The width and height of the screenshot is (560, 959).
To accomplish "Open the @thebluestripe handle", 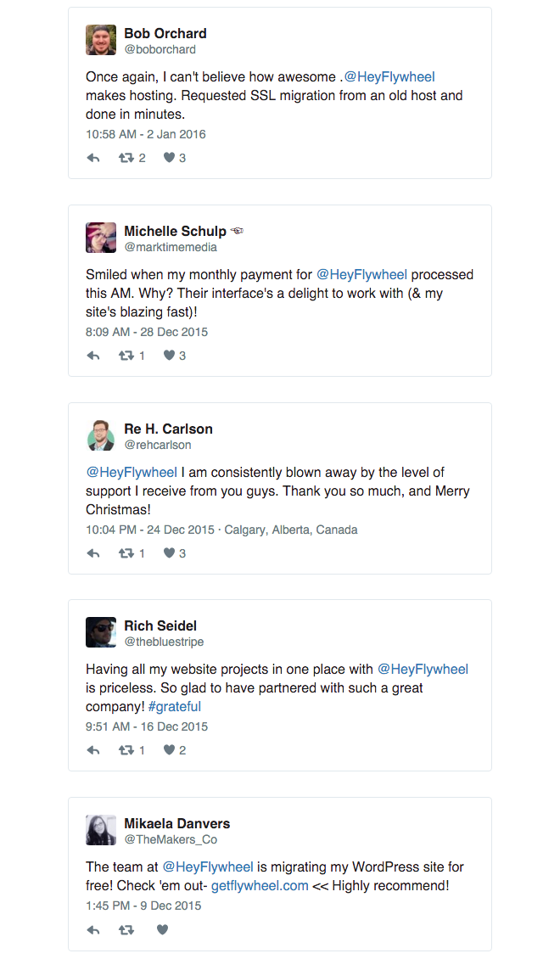I will click(164, 642).
